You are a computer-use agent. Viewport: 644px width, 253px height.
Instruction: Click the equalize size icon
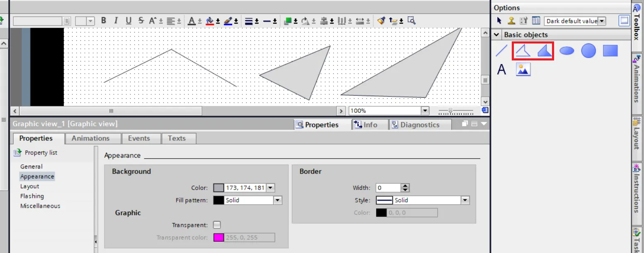point(360,21)
